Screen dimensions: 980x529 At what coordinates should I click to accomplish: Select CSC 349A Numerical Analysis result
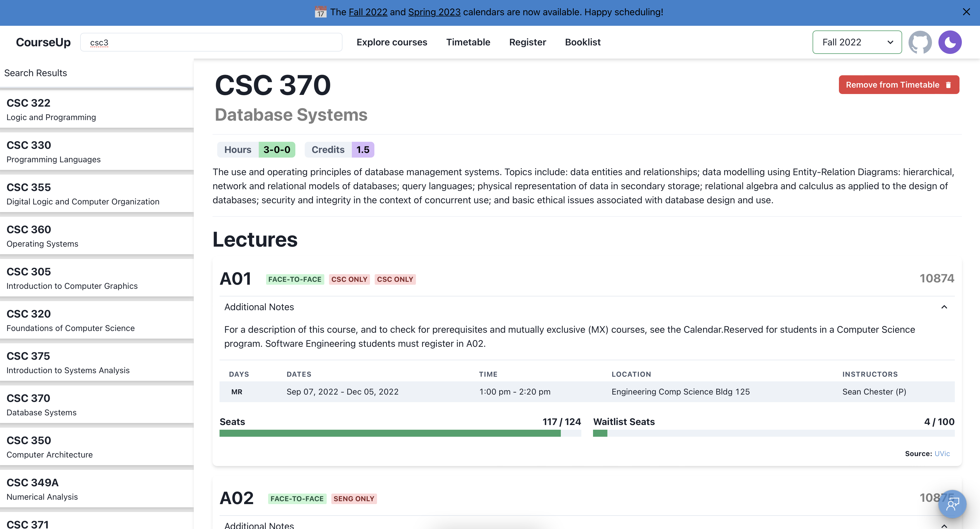click(97, 489)
